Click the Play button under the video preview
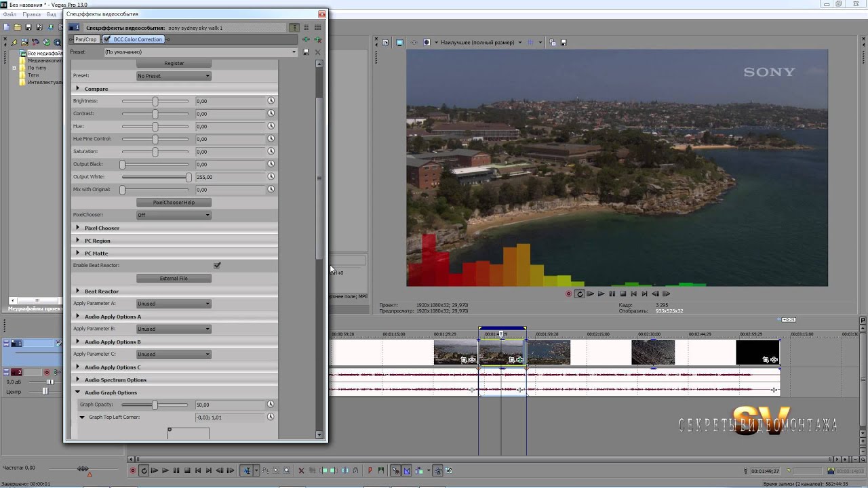The height and width of the screenshot is (488, 868). 601,293
